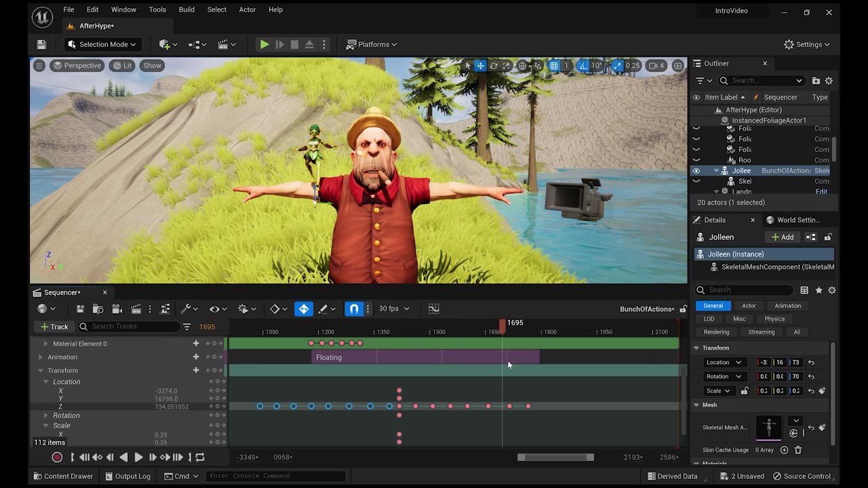Toggle Scale lock ratio padlock

point(745,391)
